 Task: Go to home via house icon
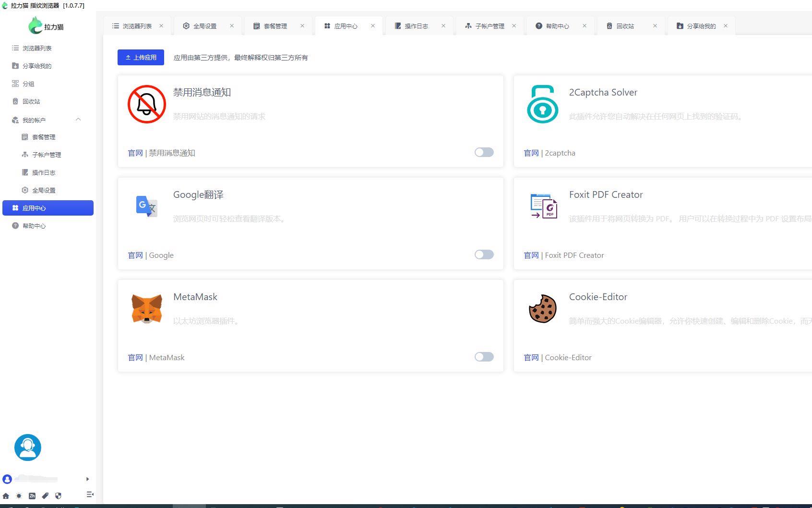coord(6,496)
